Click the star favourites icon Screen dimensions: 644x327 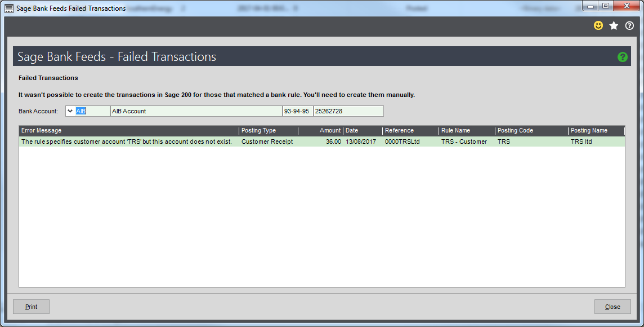(614, 26)
